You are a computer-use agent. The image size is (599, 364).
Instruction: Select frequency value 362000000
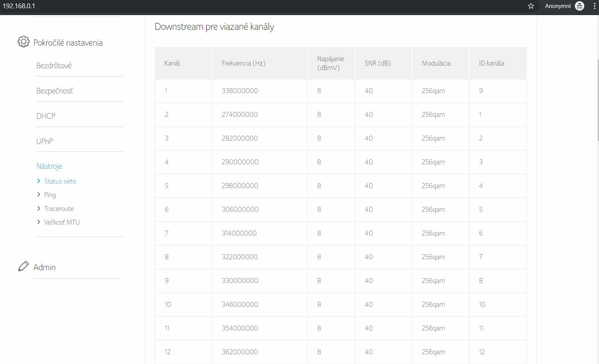click(x=240, y=352)
